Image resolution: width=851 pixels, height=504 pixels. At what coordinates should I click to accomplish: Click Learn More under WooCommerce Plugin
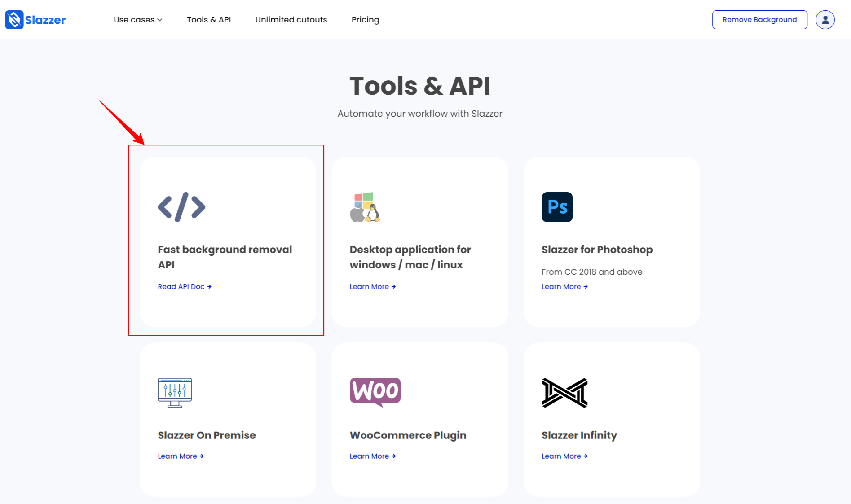[x=373, y=456]
